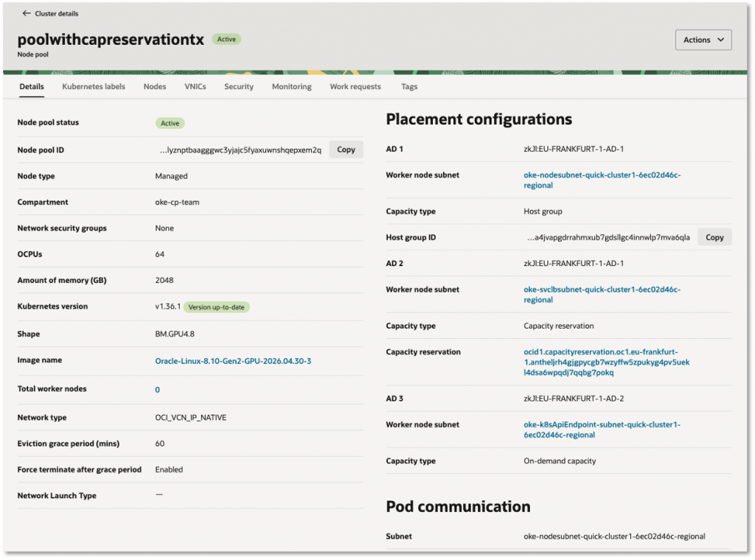Select the OCPUs value 64
Image resolution: width=755 pixels, height=560 pixels.
coord(160,254)
